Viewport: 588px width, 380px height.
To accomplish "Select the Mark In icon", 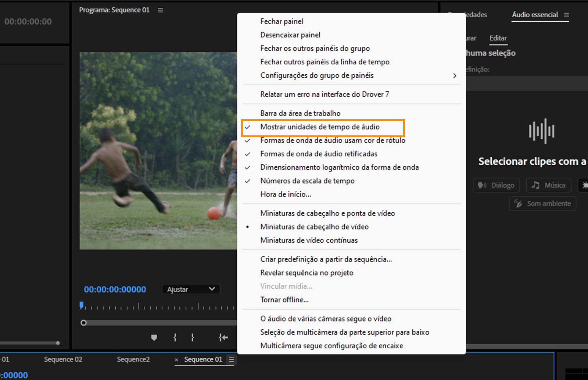I will pyautogui.click(x=175, y=337).
